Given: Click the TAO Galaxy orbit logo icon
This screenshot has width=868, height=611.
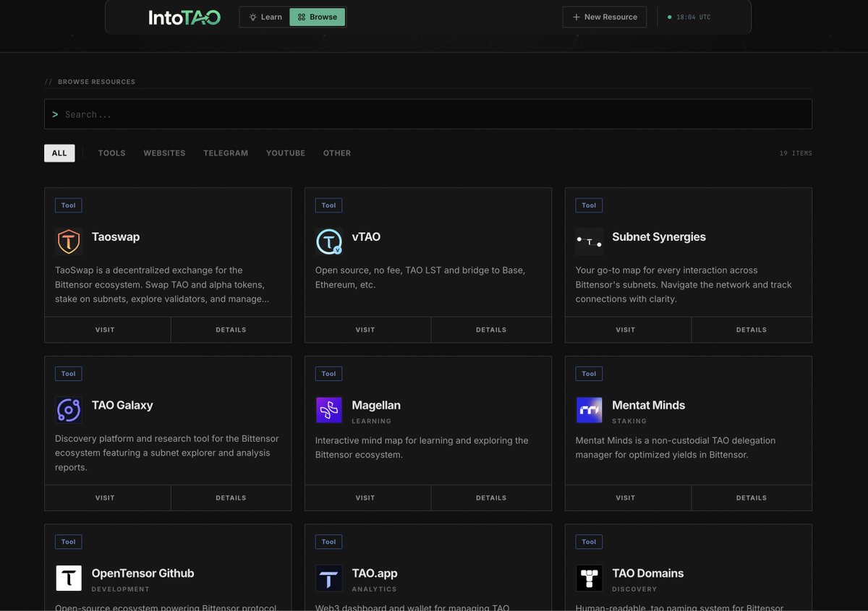Looking at the screenshot, I should point(69,410).
